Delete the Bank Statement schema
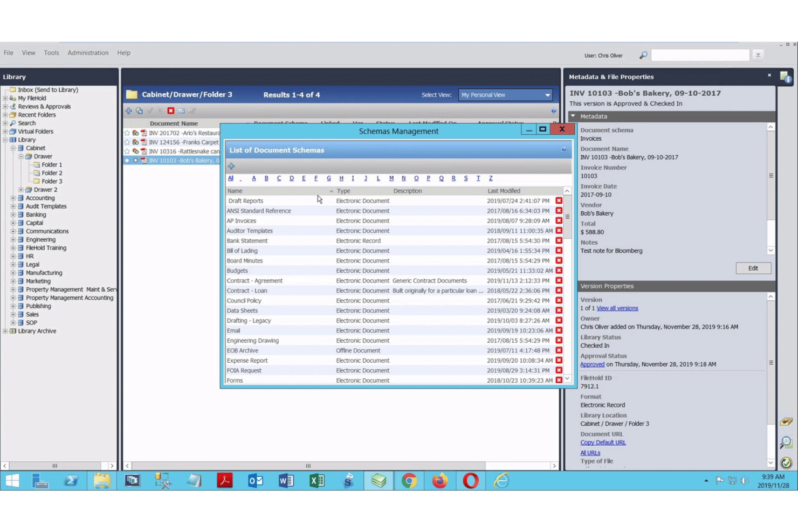This screenshot has width=798, height=532. pyautogui.click(x=559, y=240)
